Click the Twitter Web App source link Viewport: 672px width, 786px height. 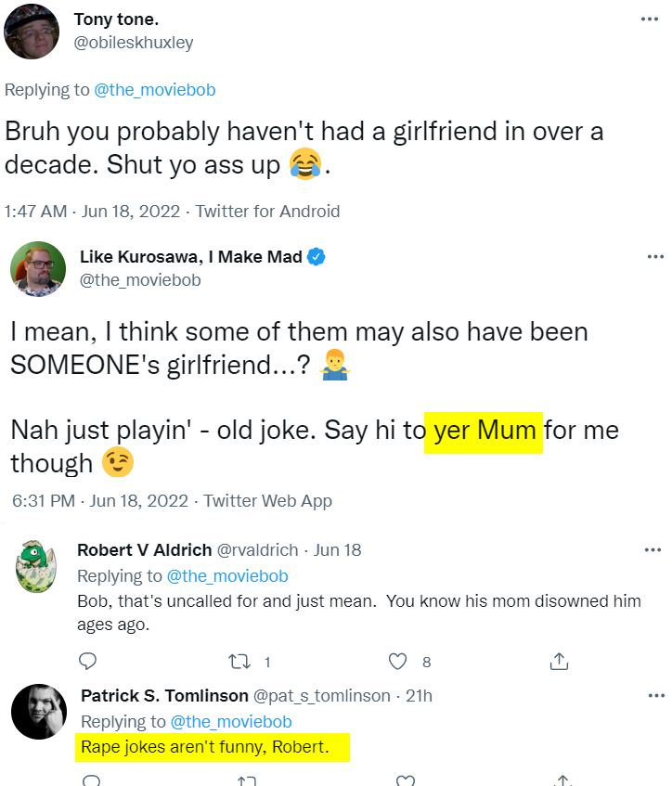pos(267,501)
